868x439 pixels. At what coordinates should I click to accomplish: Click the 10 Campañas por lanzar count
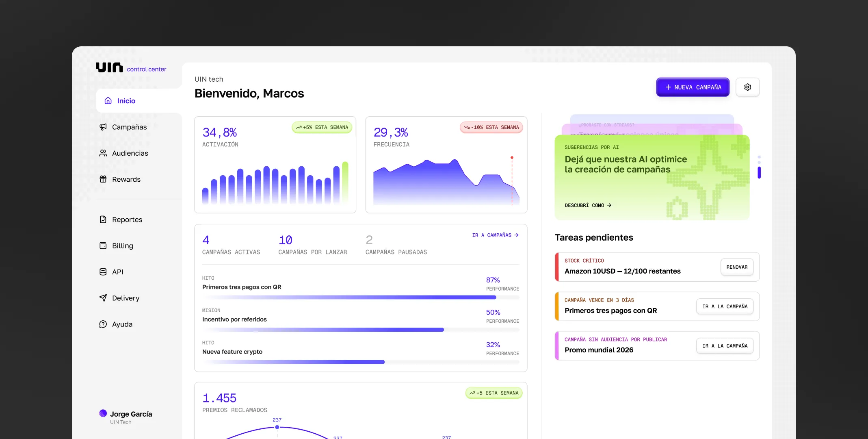(286, 240)
